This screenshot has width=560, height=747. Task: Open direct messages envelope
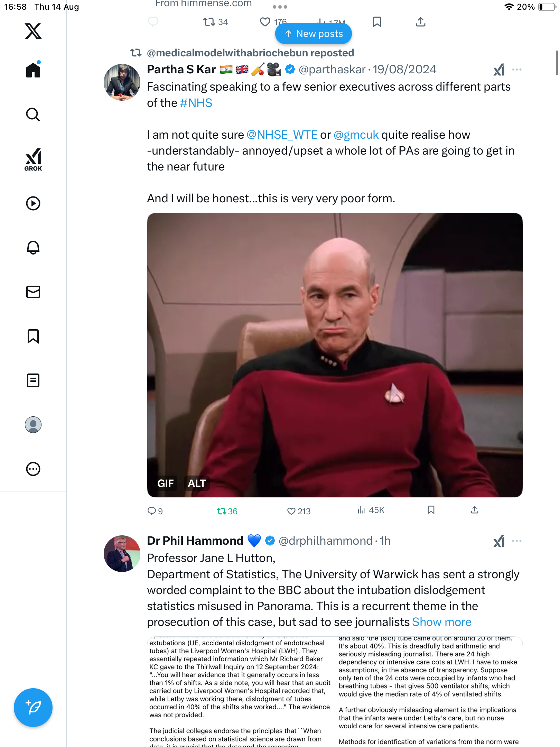pyautogui.click(x=33, y=292)
